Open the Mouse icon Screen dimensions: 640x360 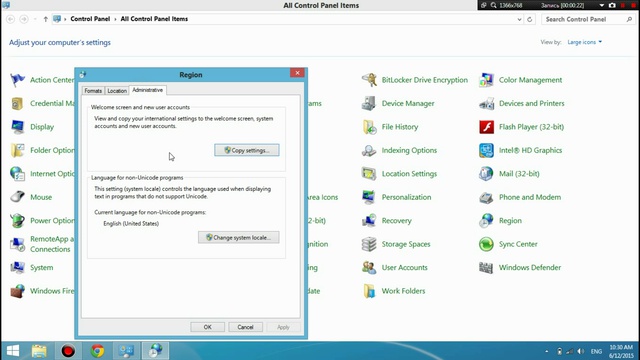tap(18, 197)
